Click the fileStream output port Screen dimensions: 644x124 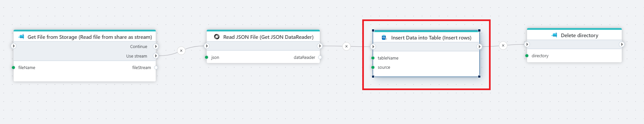point(156,67)
